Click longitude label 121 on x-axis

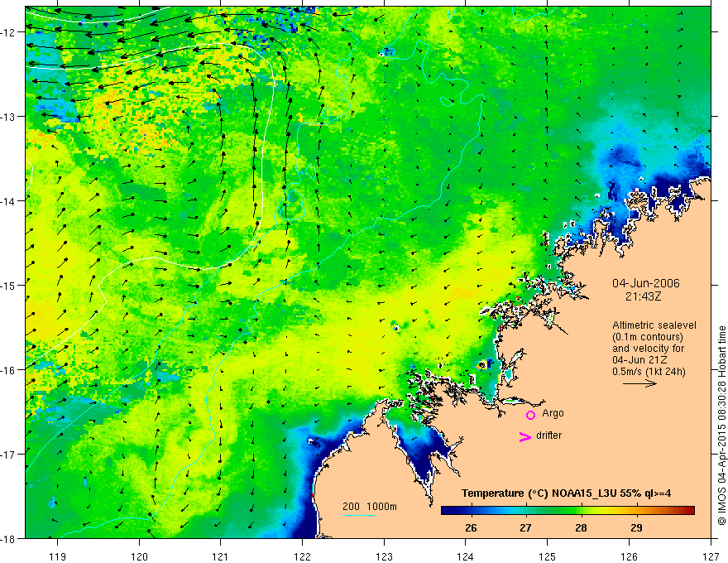(x=221, y=556)
